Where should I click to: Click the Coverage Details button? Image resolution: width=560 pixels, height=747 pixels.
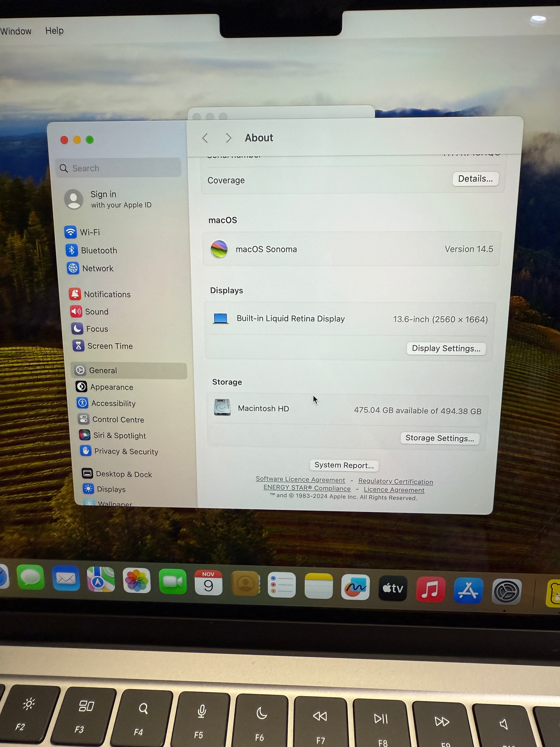click(475, 179)
